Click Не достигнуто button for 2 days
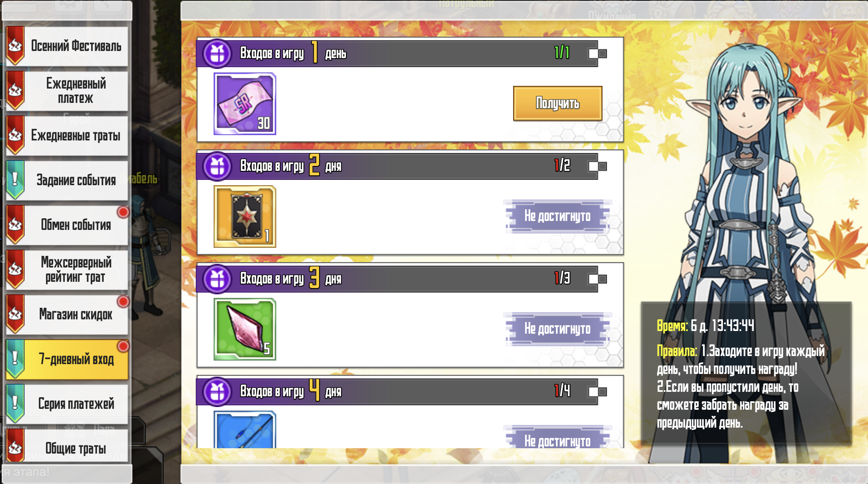This screenshot has height=484, width=868. point(558,217)
